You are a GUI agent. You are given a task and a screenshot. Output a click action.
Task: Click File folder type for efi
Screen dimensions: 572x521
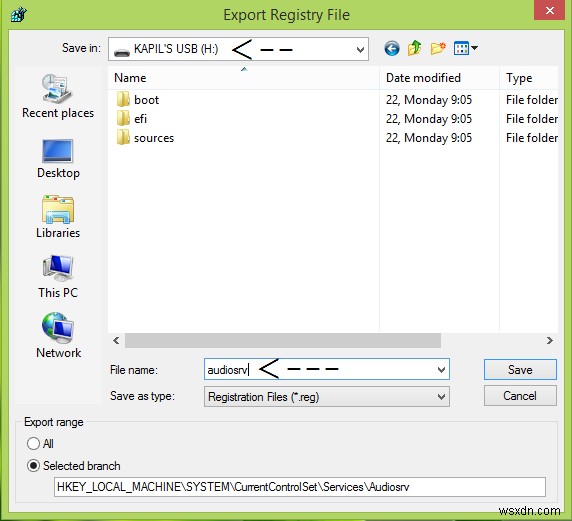pyautogui.click(x=532, y=119)
